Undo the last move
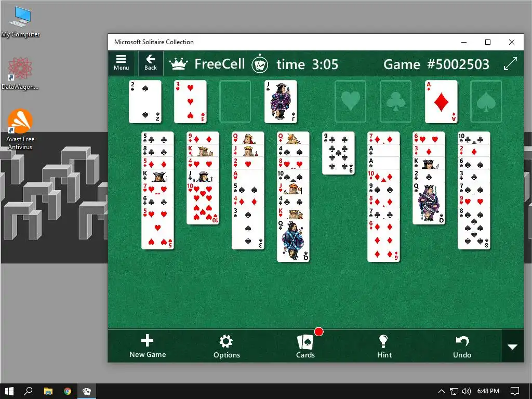The image size is (532, 399). (x=462, y=346)
